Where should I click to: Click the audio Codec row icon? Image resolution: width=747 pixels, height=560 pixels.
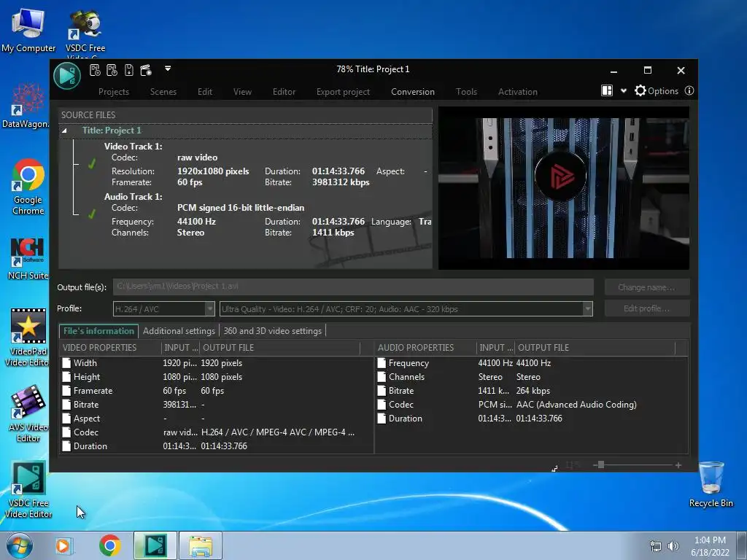click(x=381, y=404)
